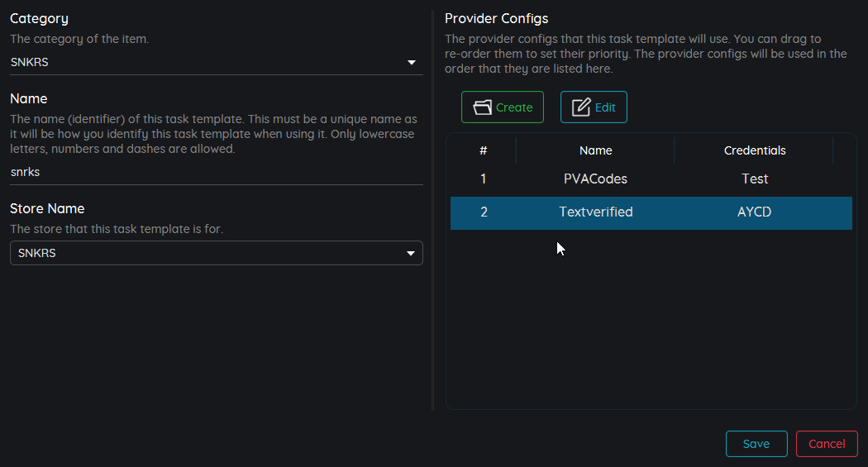Expand the Category dropdown arrow

(412, 63)
